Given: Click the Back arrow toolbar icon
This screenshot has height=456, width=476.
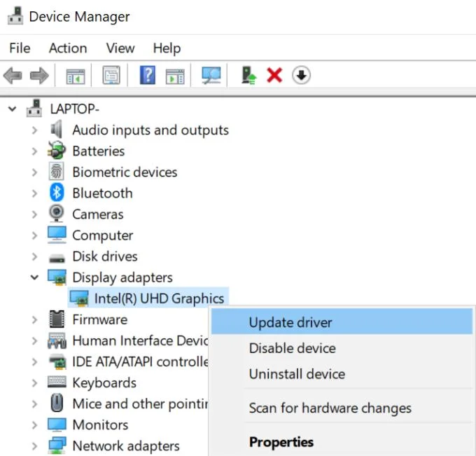Looking at the screenshot, I should pos(13,76).
